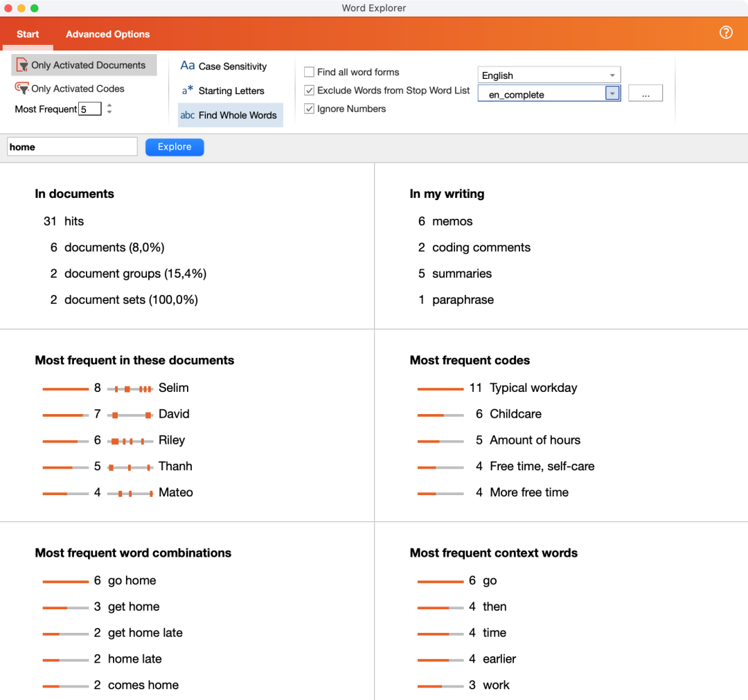Toggle Only Activated Codes label
The image size is (748, 700).
click(78, 89)
